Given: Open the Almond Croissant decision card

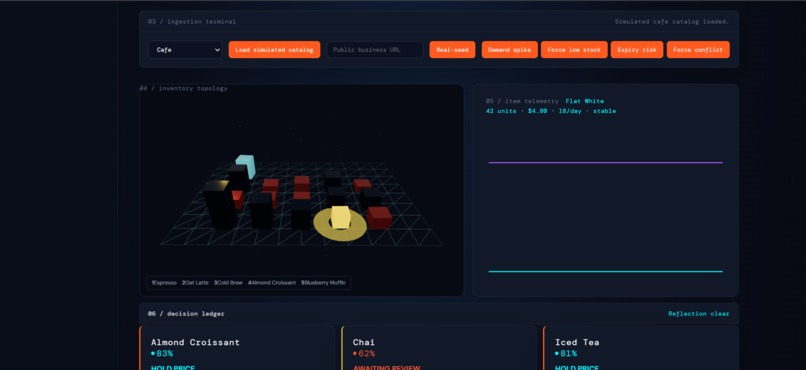Looking at the screenshot, I should [x=237, y=348].
